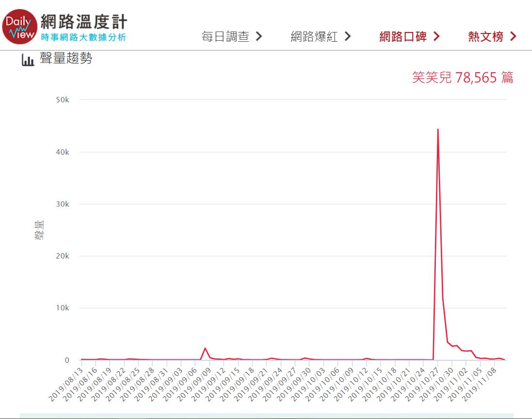Click the 時事網路大數據分析 subtitle text
532x419 pixels.
click(83, 37)
